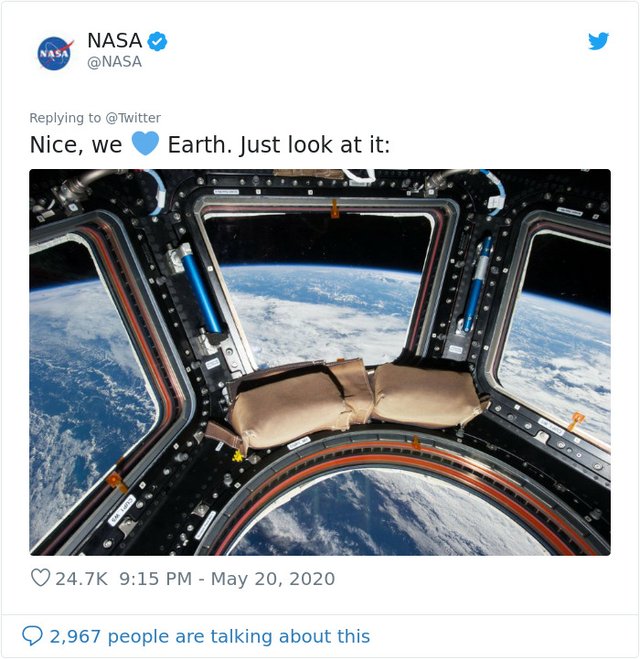Screen dimensions: 640x659
Task: Open the 24.7K likes count
Action: [80, 579]
